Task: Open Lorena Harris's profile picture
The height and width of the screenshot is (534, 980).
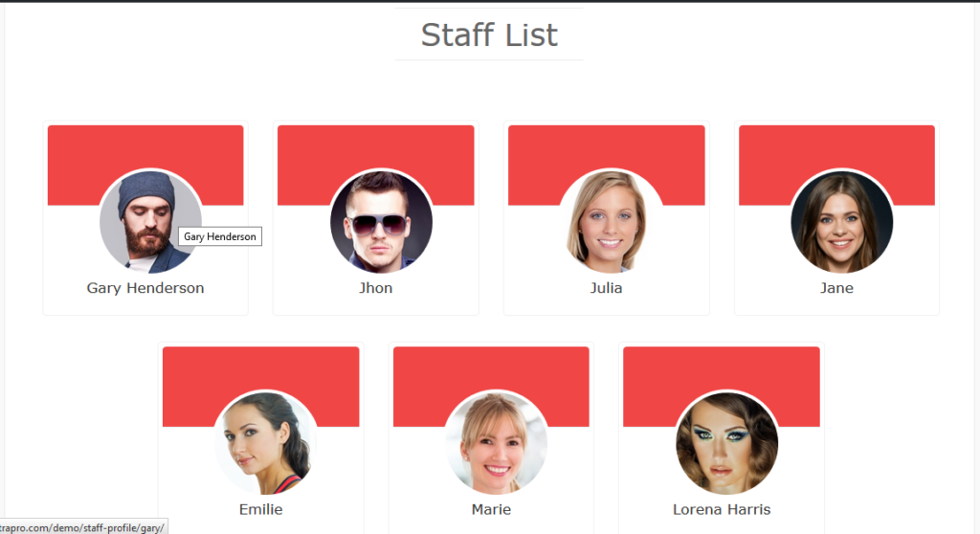Action: tap(727, 443)
